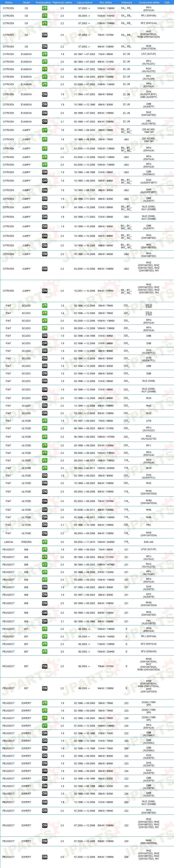The image size is (174, 868).
Task: Click petrol icon in Citroen C8 103kW row
Action: point(45,16)
